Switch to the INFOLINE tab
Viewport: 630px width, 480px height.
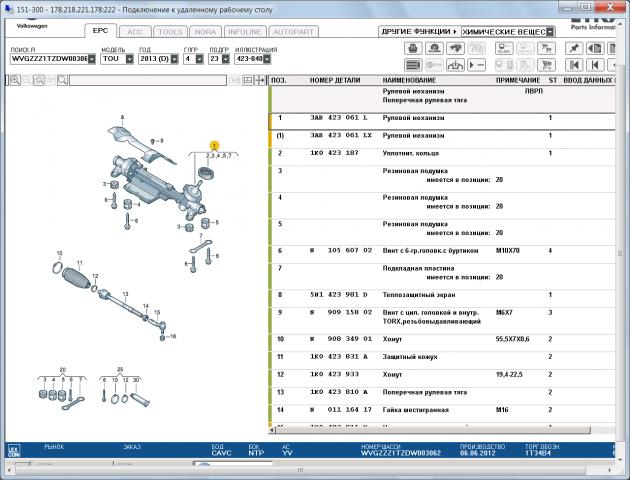[x=244, y=32]
